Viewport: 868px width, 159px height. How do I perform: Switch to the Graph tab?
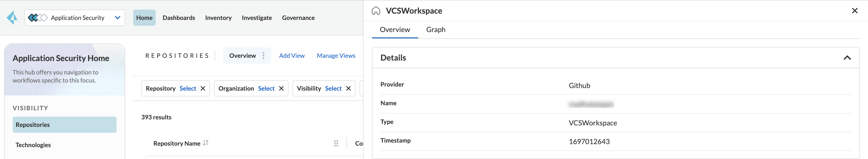click(x=436, y=30)
